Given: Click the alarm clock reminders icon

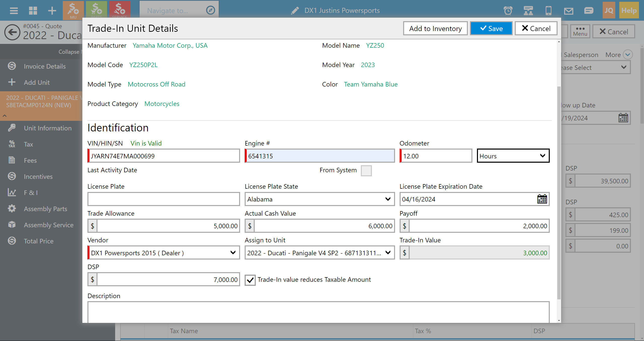Looking at the screenshot, I should 508,11.
